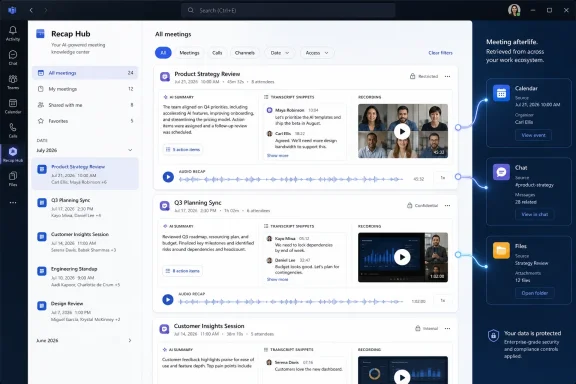Click Clear filters link
Viewport: 576px width, 384px height.
click(440, 53)
